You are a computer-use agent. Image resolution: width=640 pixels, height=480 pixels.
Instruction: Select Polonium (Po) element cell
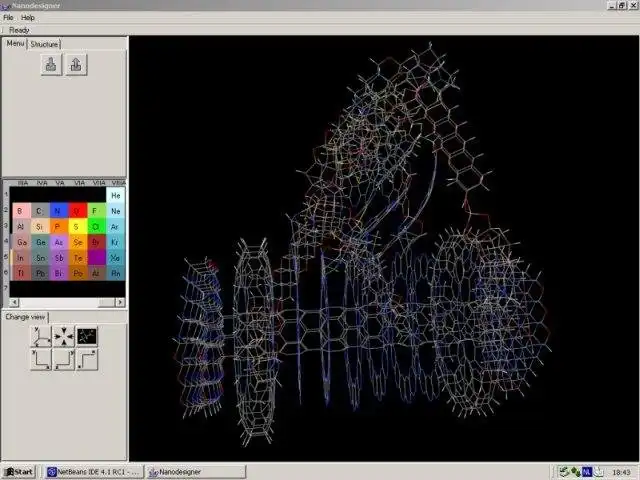point(77,273)
